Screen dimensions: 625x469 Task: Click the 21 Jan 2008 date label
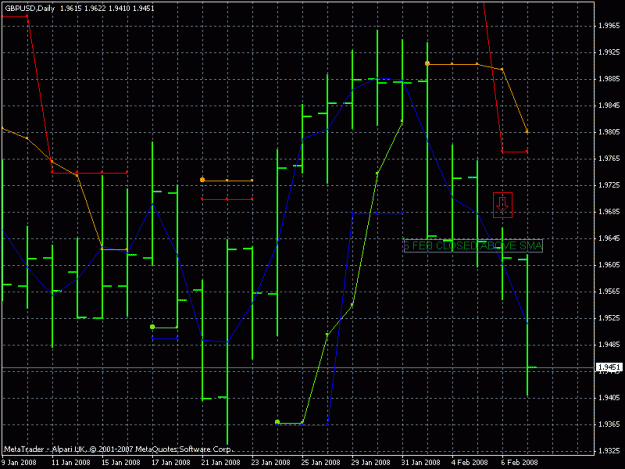[220, 462]
